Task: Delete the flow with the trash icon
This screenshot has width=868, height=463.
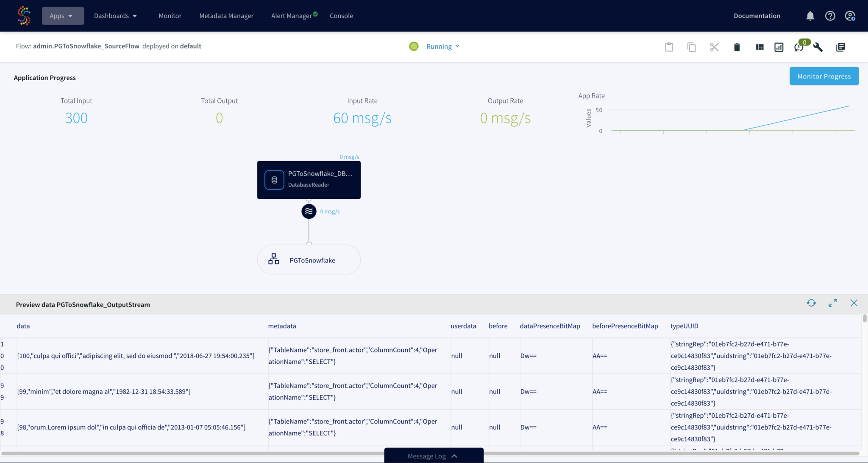Action: [737, 47]
